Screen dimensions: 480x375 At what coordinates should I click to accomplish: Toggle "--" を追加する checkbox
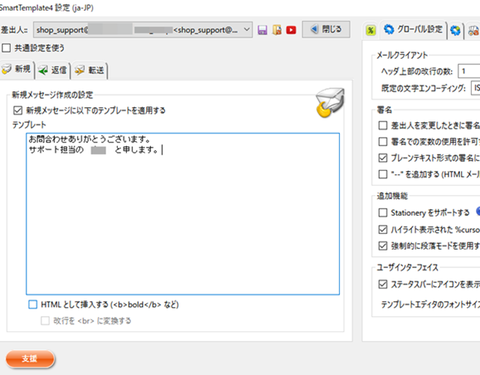[x=383, y=174]
